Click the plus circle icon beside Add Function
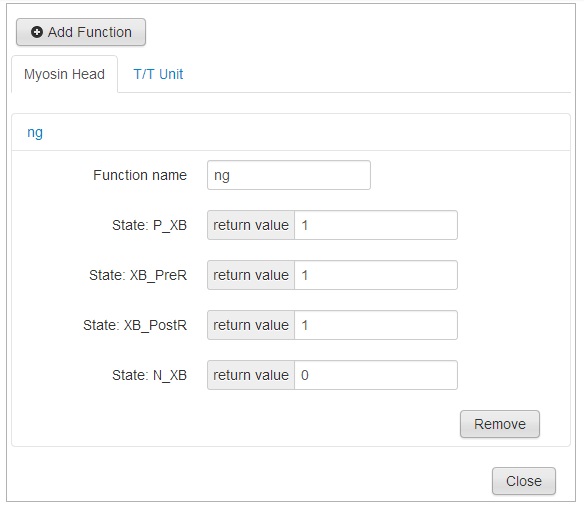Image resolution: width=584 pixels, height=515 pixels. click(36, 32)
